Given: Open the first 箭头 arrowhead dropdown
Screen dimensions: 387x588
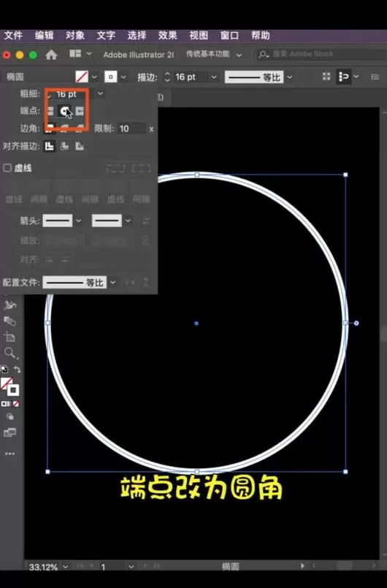Looking at the screenshot, I should (78, 221).
